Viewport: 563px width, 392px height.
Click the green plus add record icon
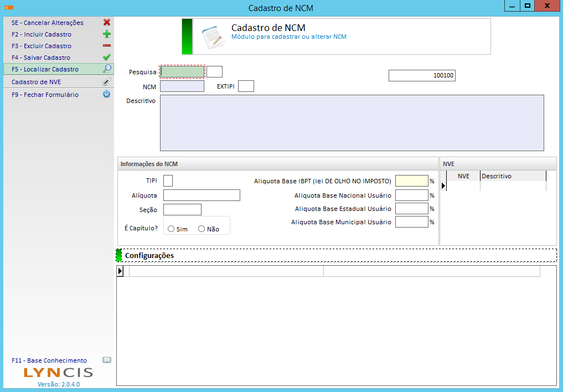click(107, 34)
